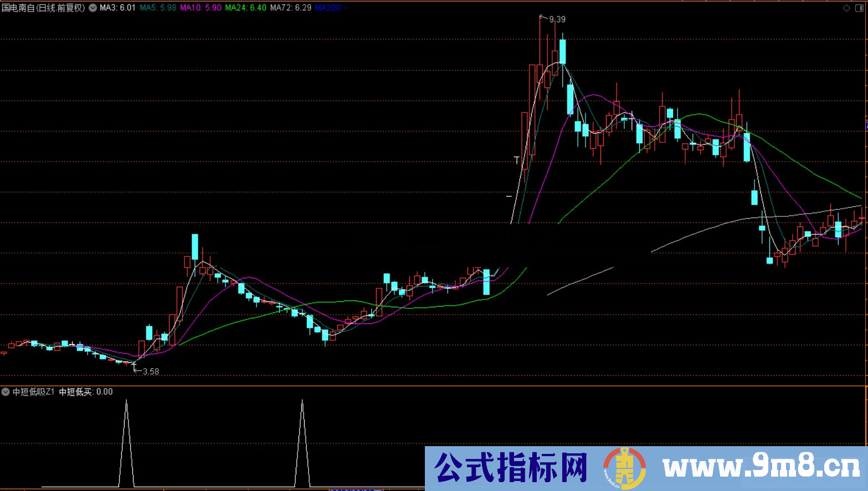Open the dropdown beside 中短低吸Z1 indicator
This screenshot has height=491, width=868.
[6, 392]
